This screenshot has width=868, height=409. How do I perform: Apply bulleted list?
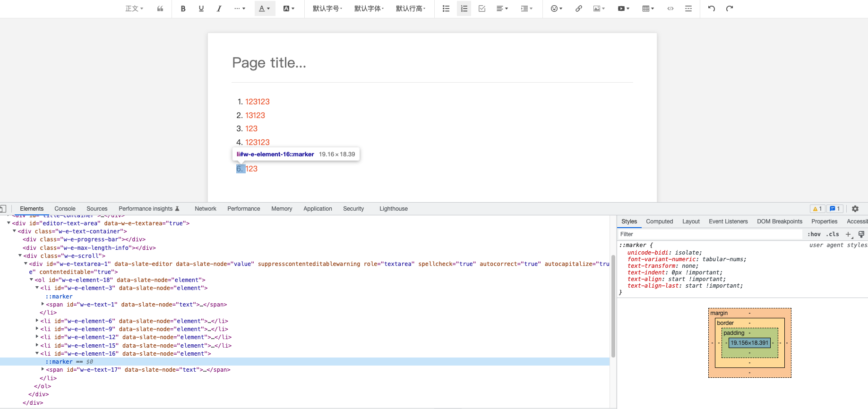coord(446,9)
